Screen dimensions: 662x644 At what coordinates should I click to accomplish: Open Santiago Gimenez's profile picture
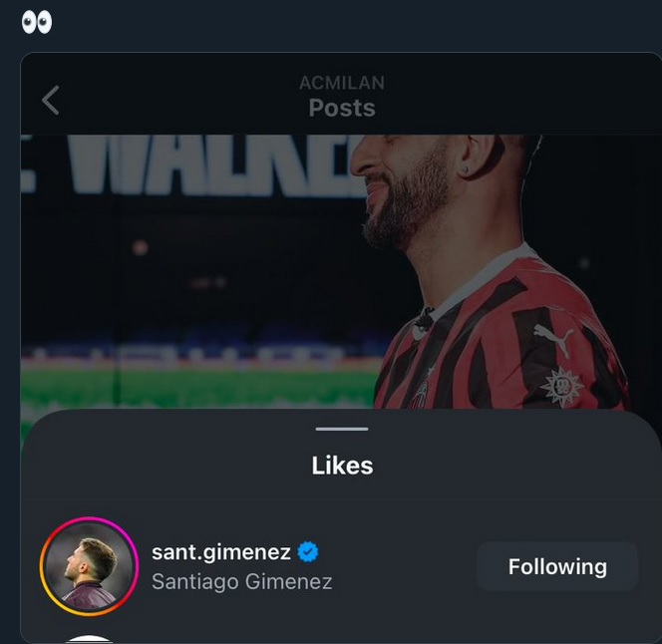(x=89, y=566)
